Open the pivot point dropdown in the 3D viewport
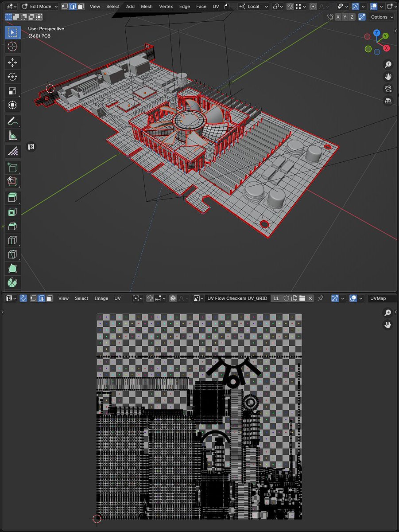This screenshot has width=399, height=532. pyautogui.click(x=278, y=7)
